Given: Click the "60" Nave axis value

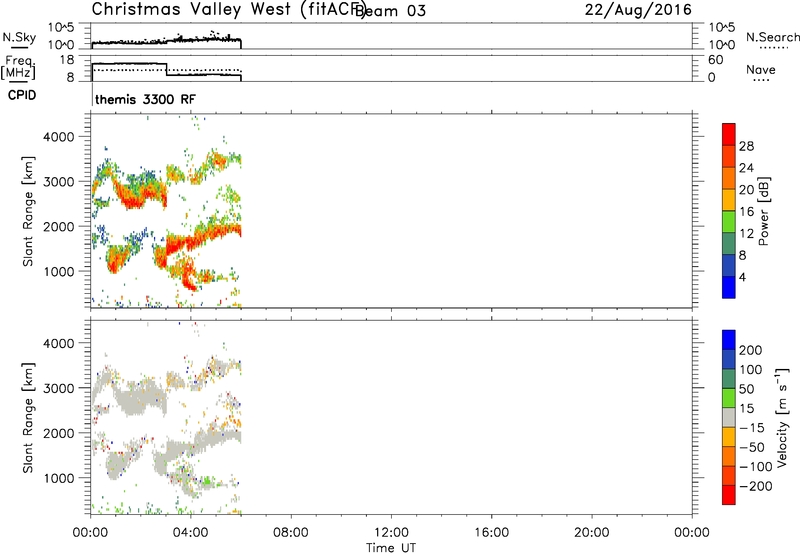Looking at the screenshot, I should coord(716,60).
